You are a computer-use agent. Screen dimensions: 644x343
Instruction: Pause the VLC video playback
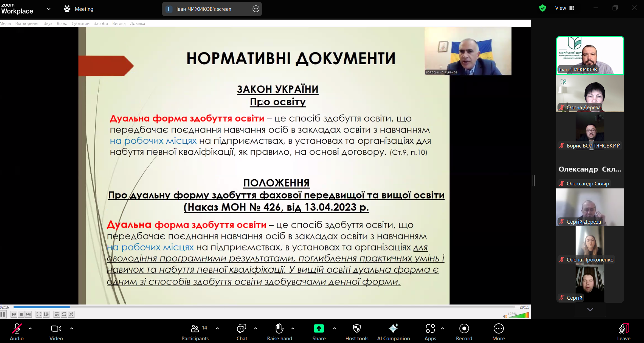pyautogui.click(x=3, y=314)
